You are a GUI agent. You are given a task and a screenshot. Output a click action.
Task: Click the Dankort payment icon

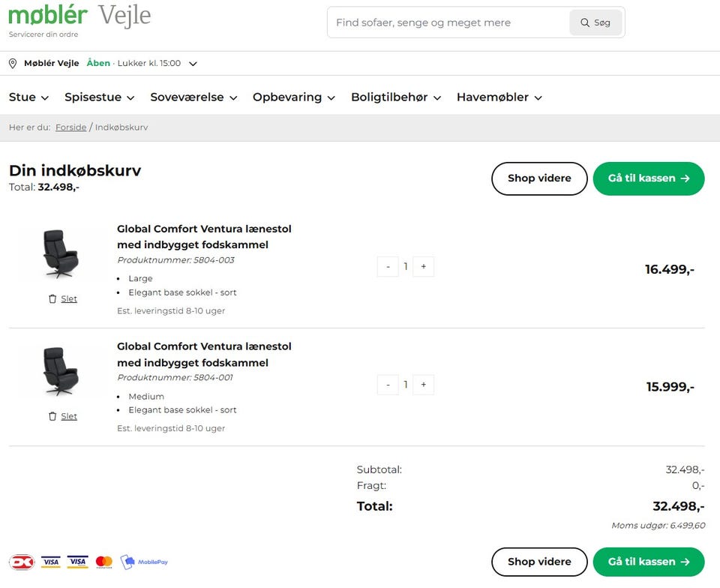coord(22,562)
